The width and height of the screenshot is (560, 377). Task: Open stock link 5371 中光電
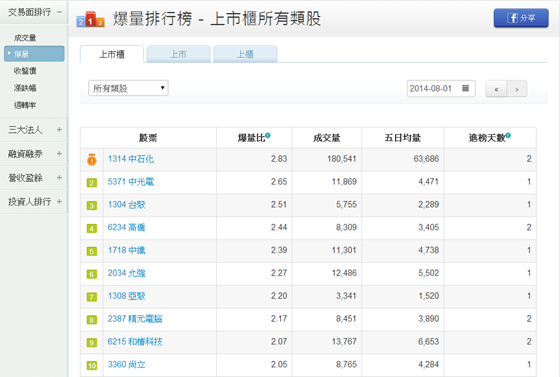[x=131, y=182]
